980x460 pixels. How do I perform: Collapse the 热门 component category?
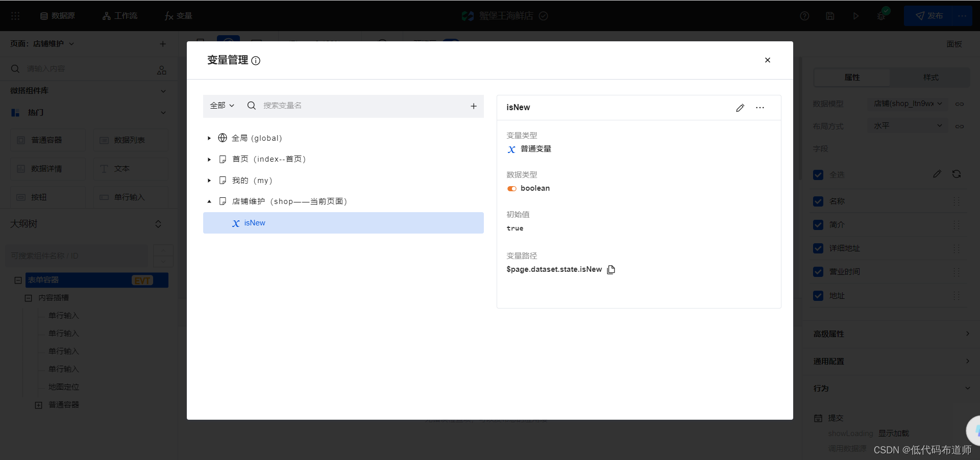pyautogui.click(x=163, y=113)
